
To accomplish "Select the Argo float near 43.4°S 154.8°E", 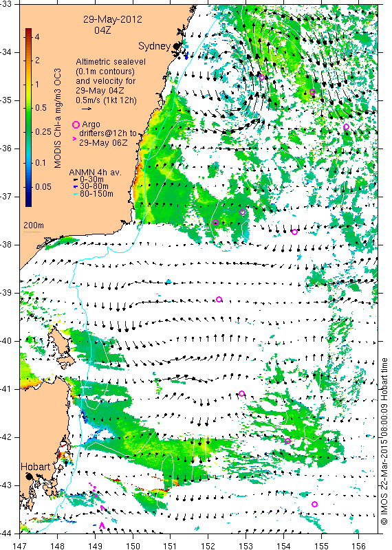I will (314, 505).
